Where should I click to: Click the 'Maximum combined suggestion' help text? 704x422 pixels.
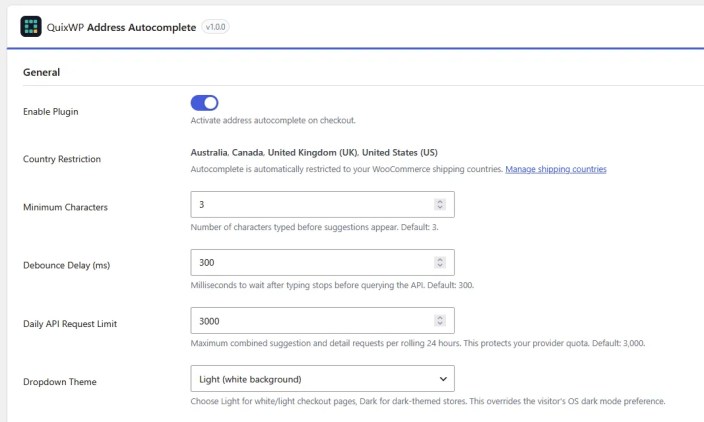click(x=418, y=343)
